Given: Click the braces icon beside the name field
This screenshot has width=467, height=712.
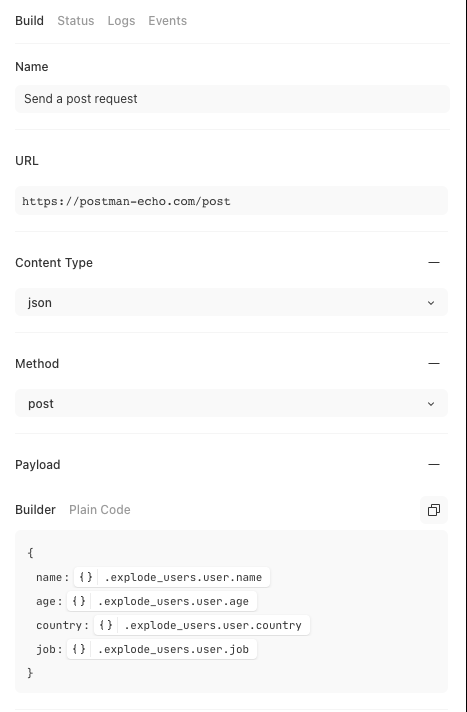Looking at the screenshot, I should pyautogui.click(x=85, y=577).
